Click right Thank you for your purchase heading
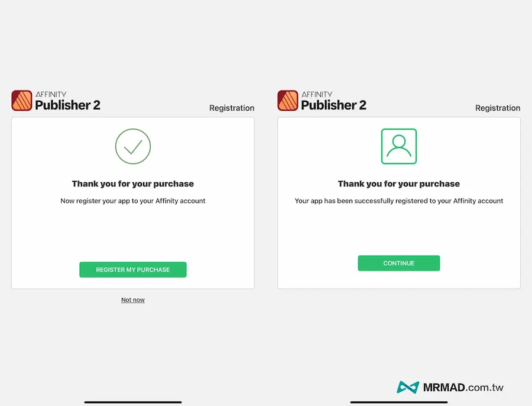The height and width of the screenshot is (406, 532). pyautogui.click(x=398, y=184)
